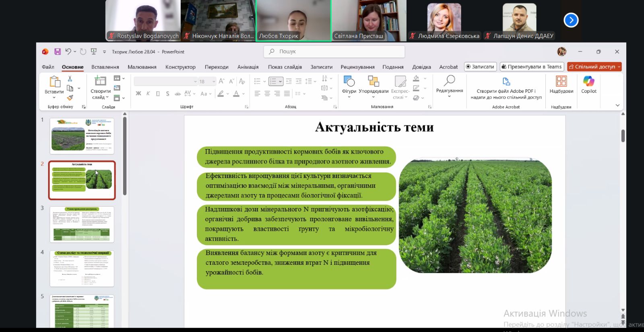Screen dimensions: 644x332
Task: Click the Спільний доступ share button
Action: click(x=594, y=67)
